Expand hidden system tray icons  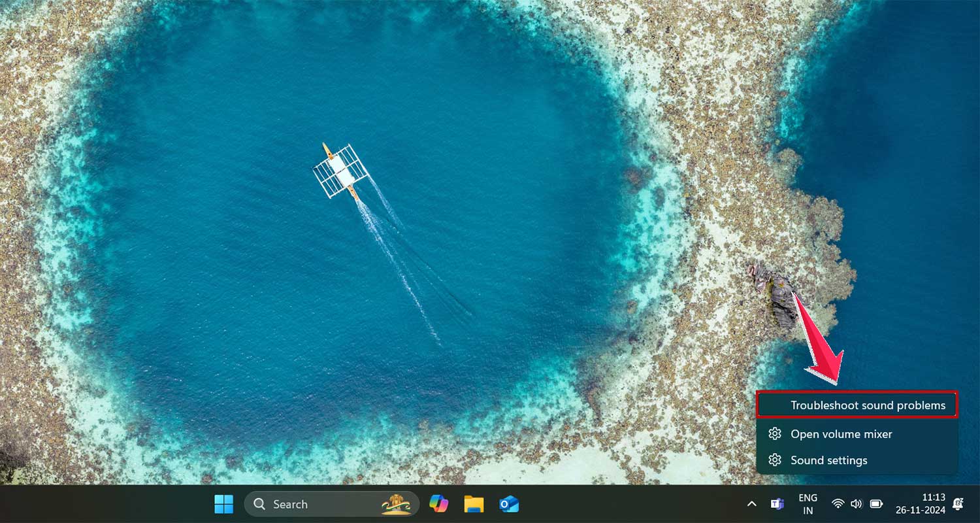tap(751, 504)
